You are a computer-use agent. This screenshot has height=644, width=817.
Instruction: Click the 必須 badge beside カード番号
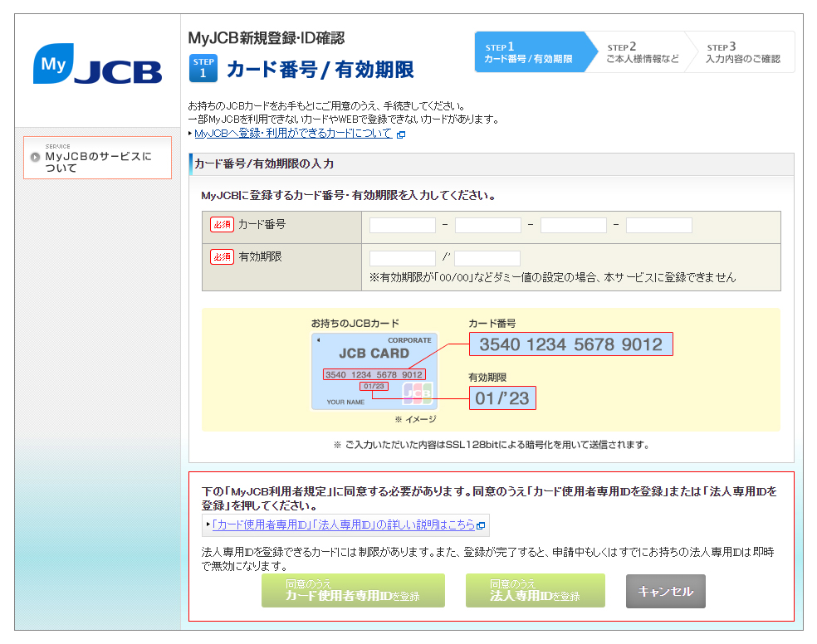(x=222, y=224)
